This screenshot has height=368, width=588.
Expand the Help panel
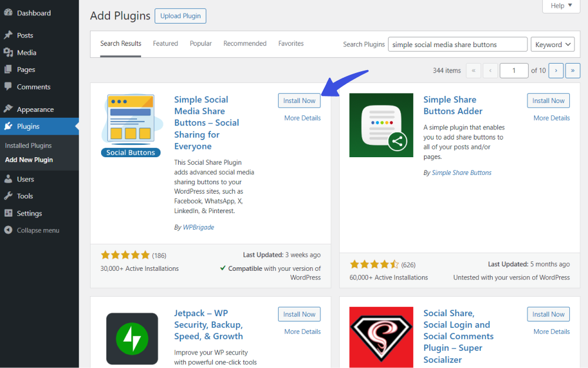coord(561,6)
